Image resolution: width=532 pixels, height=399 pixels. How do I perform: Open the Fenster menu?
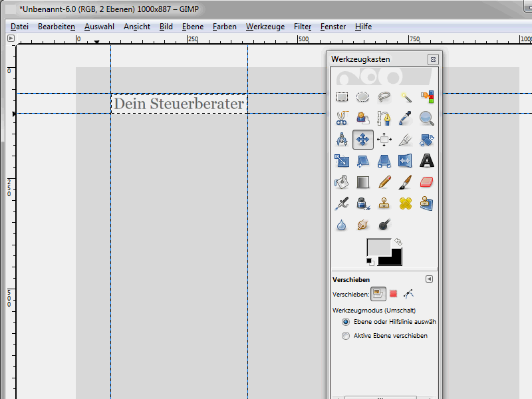[333, 27]
